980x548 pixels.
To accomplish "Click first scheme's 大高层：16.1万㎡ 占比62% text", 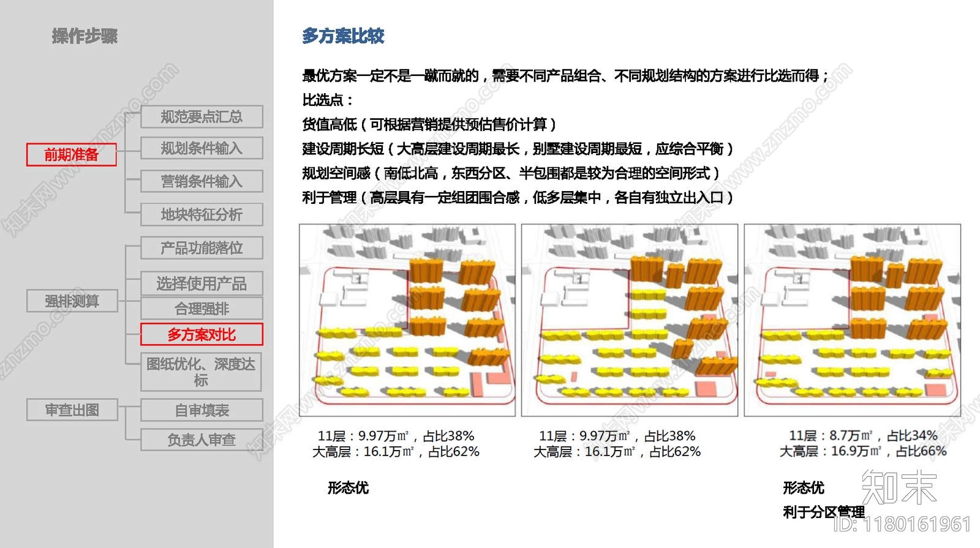I will point(396,452).
